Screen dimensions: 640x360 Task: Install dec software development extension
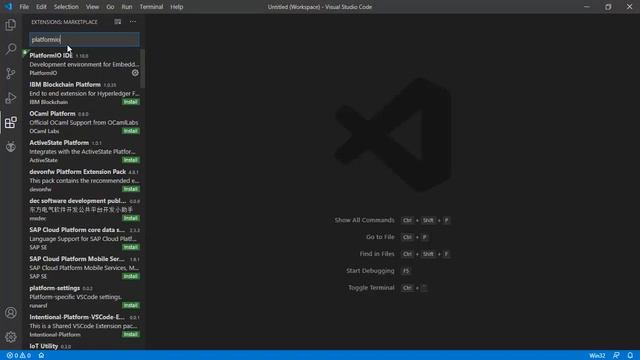click(131, 218)
